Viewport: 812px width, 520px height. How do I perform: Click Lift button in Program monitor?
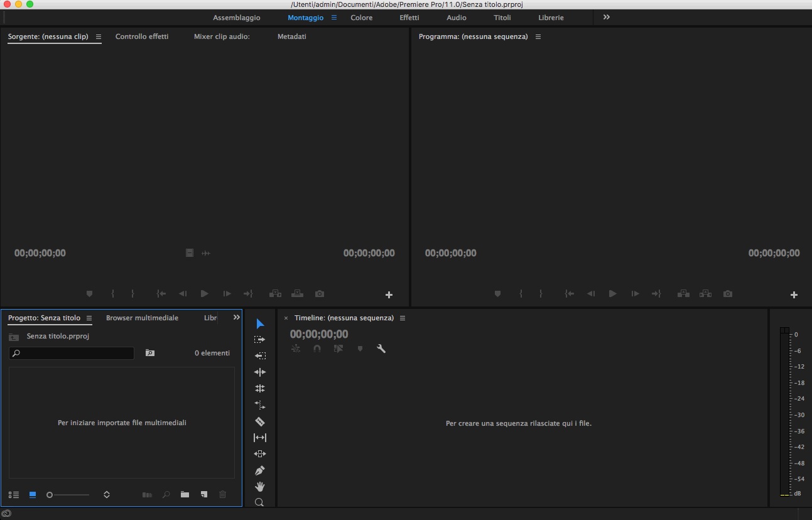pyautogui.click(x=683, y=293)
